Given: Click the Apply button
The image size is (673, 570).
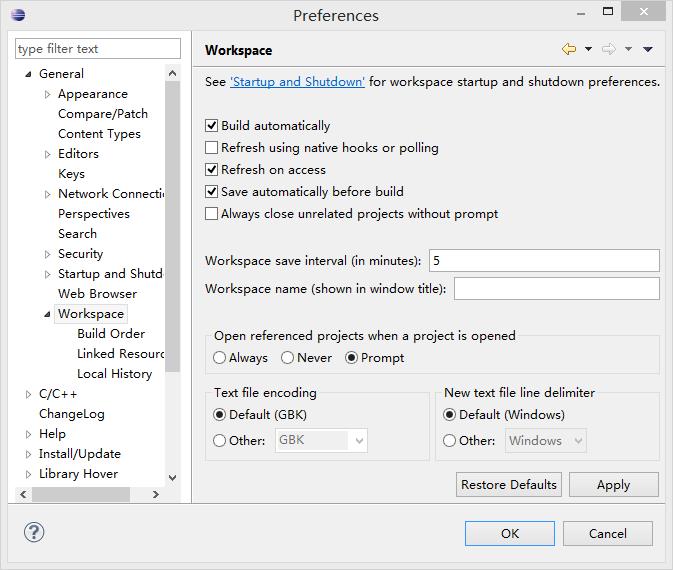Looking at the screenshot, I should [614, 485].
